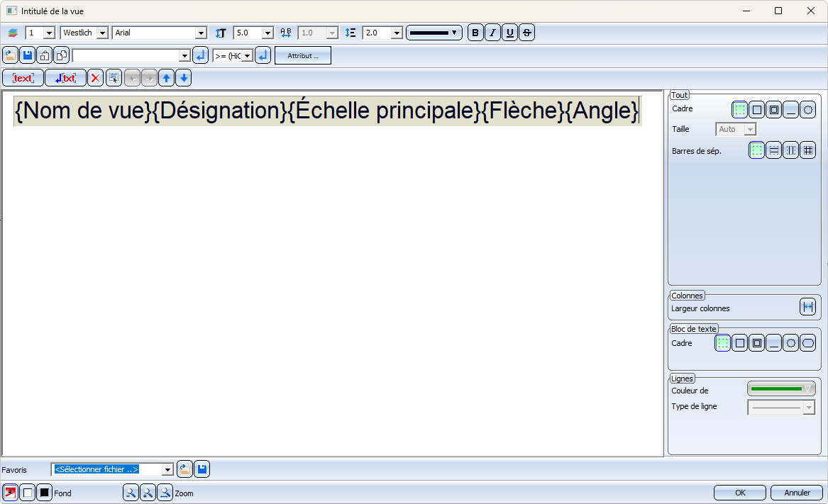Screen dimensions: 828x504
Task: Click the line spacing icon
Action: pos(350,33)
